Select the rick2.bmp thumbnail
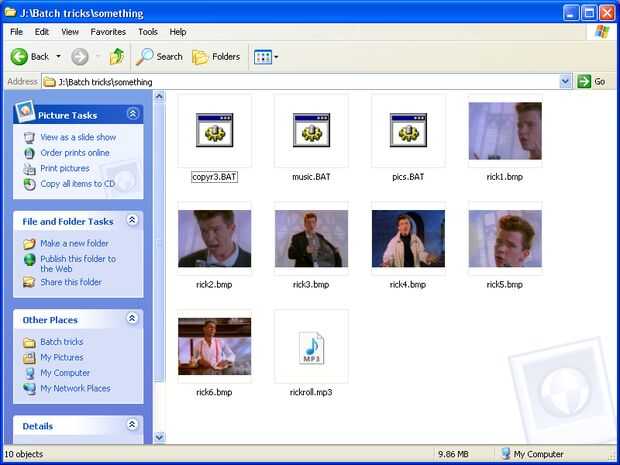Screen dimensions: 620x465 [214, 238]
